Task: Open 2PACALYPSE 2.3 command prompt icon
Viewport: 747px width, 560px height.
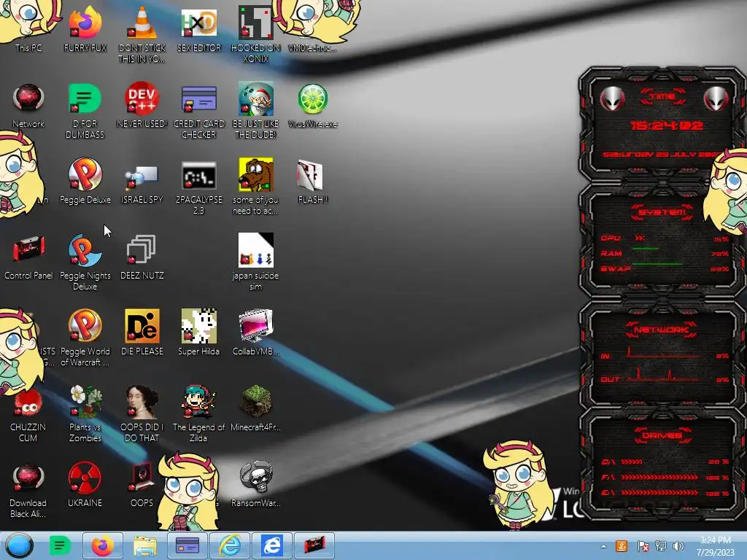Action: pos(198,187)
